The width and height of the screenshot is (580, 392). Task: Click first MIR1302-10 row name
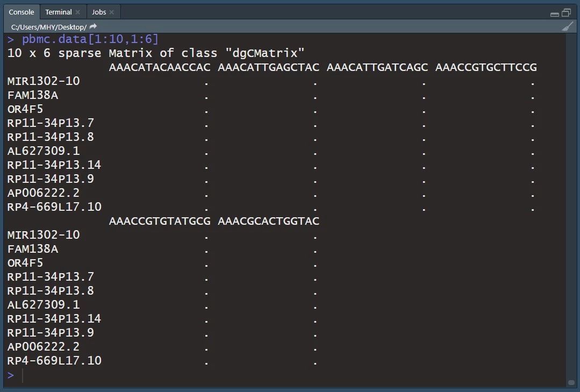pyautogui.click(x=44, y=81)
